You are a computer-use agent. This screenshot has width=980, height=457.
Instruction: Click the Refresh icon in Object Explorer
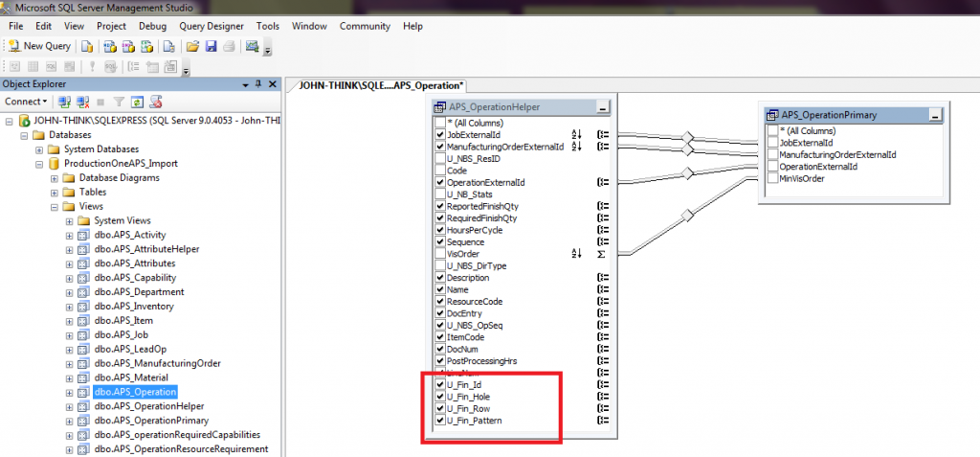138,102
